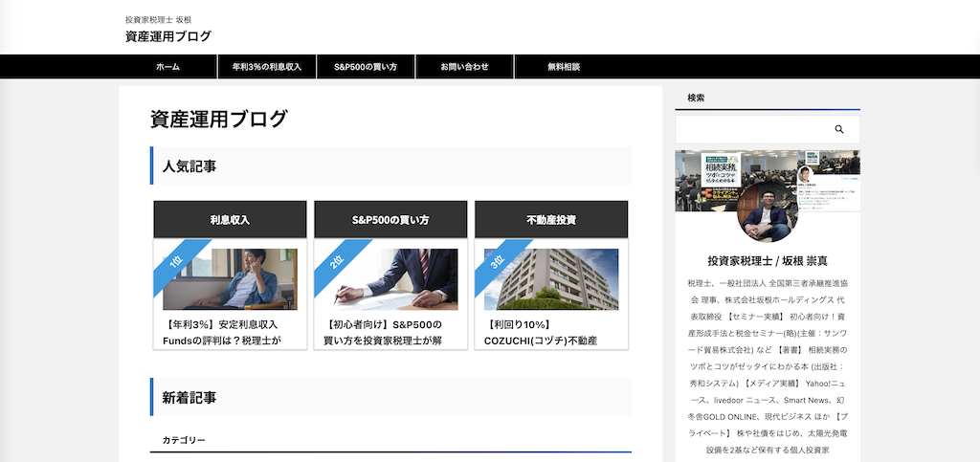Open the ホーム menu item
The width and height of the screenshot is (980, 462).
(x=167, y=67)
